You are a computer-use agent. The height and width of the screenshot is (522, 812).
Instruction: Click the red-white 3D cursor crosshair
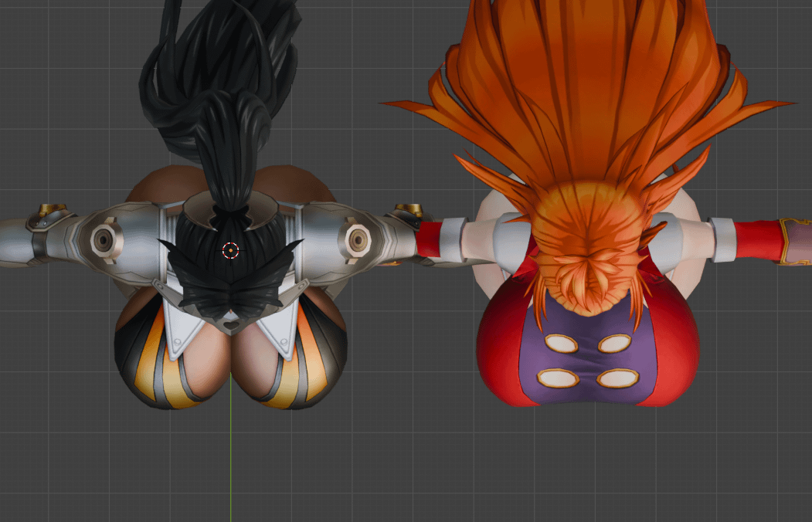point(230,250)
